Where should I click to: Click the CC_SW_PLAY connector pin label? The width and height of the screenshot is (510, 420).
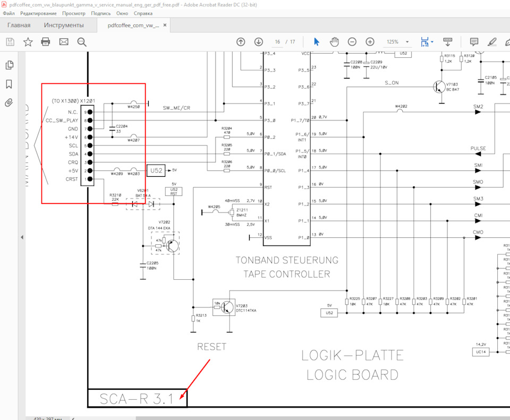(62, 121)
